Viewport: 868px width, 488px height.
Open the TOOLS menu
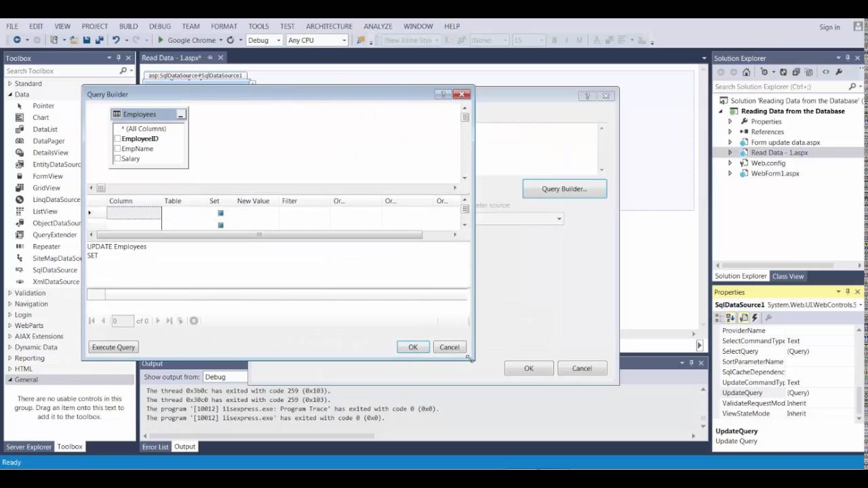point(258,26)
